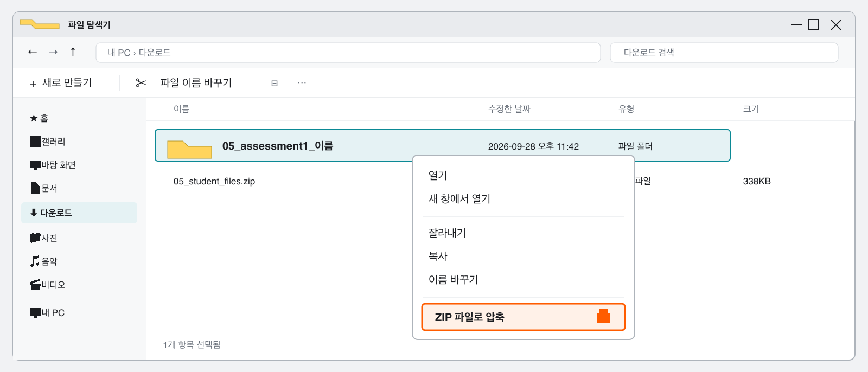Click 파일 이름 바꾸기 in toolbar
The width and height of the screenshot is (868, 372).
196,83
